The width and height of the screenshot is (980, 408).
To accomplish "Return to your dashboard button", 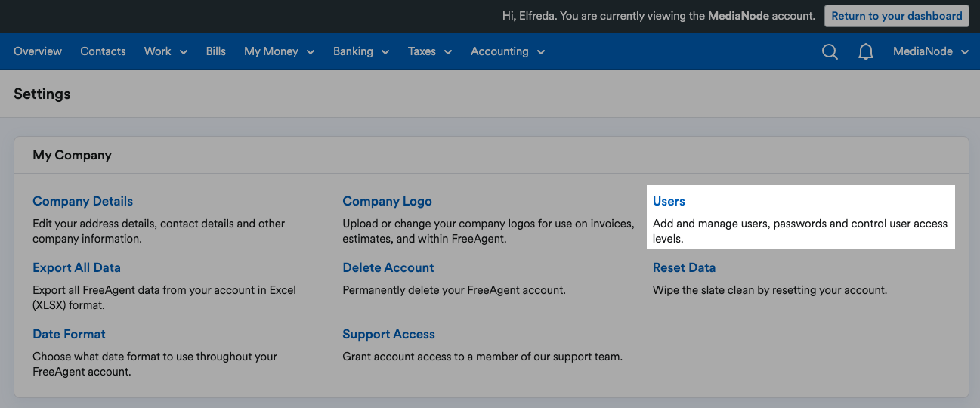I will [897, 16].
